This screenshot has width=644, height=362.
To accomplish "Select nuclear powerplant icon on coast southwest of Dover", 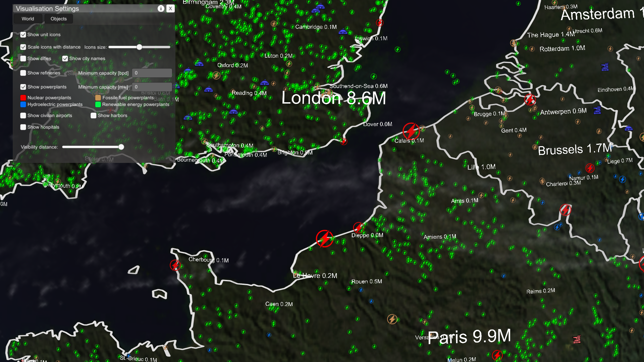I will [x=344, y=141].
